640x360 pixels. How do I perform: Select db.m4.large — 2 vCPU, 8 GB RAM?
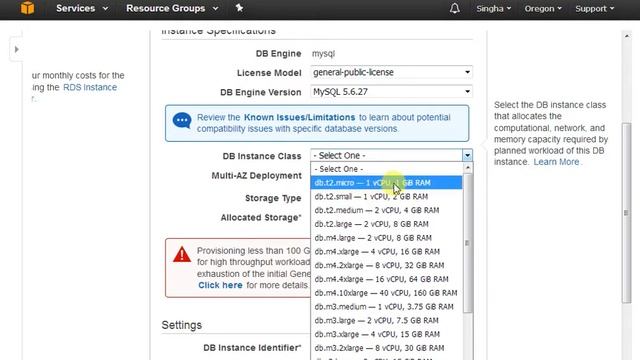(x=387, y=238)
